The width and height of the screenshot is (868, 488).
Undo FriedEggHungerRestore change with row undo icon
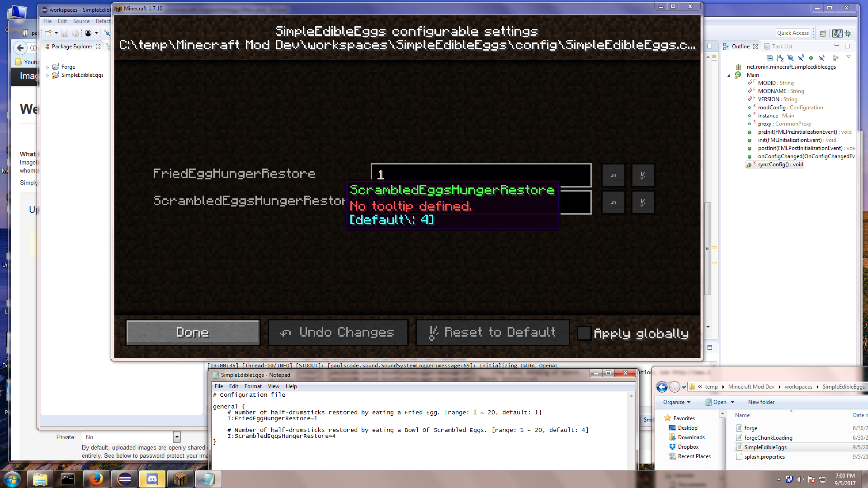click(613, 175)
